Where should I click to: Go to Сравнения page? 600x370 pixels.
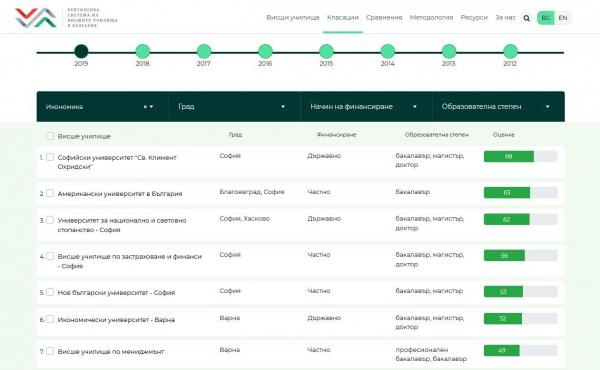pyautogui.click(x=384, y=18)
